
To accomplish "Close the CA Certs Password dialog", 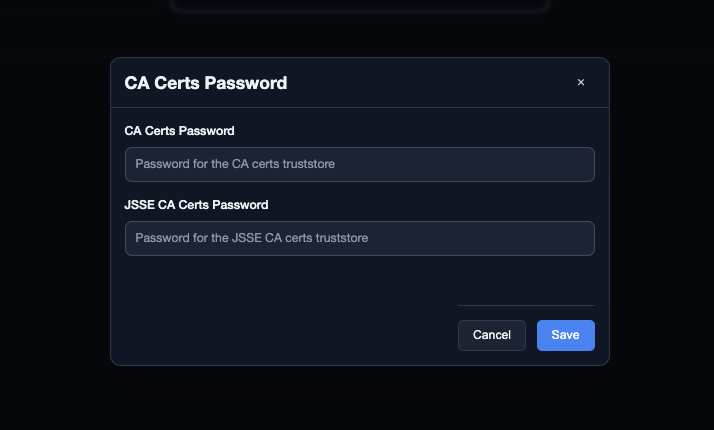I will point(581,82).
